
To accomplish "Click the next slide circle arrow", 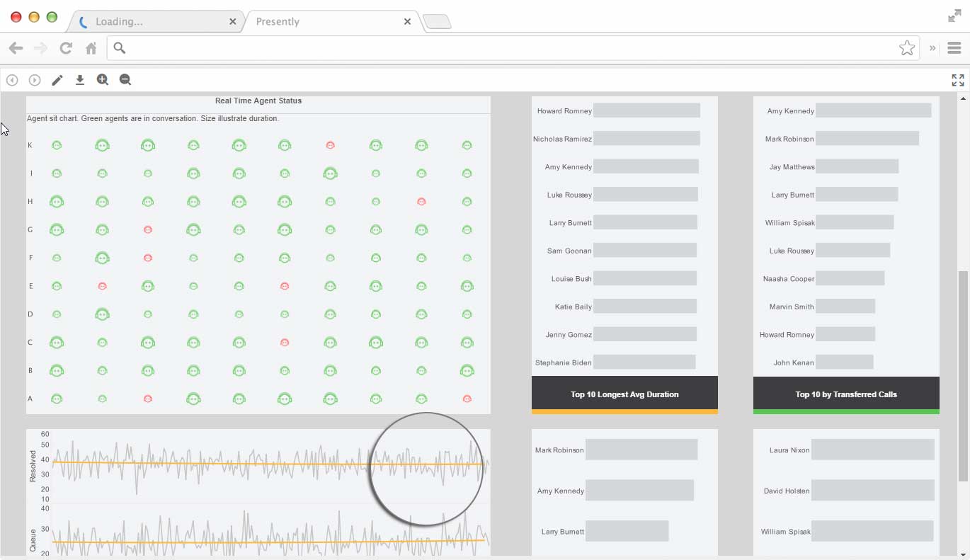I will (x=35, y=80).
